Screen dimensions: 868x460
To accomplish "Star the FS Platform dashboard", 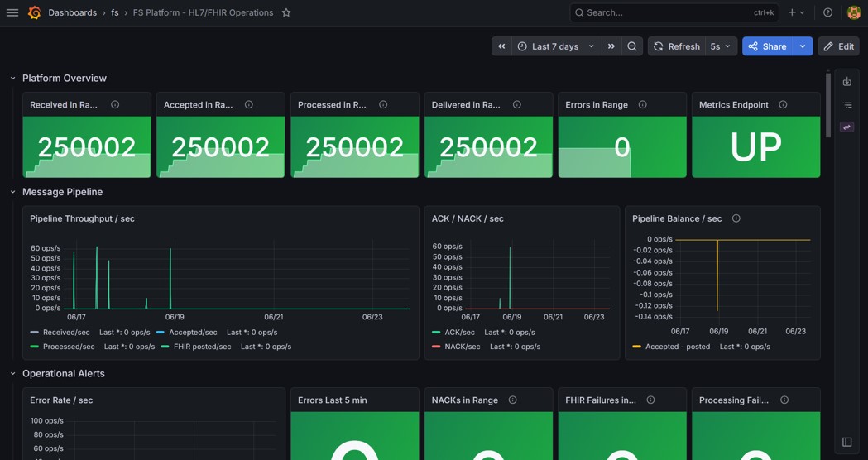I will [x=286, y=12].
